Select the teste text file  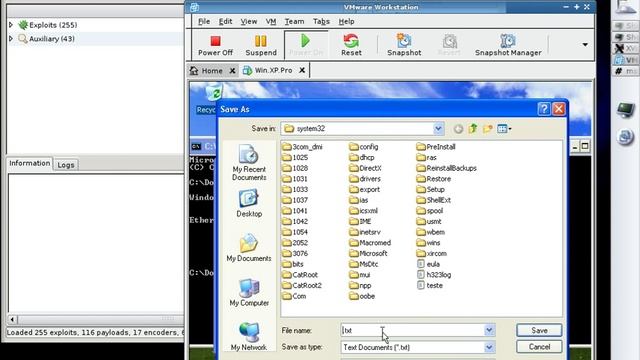tap(430, 286)
